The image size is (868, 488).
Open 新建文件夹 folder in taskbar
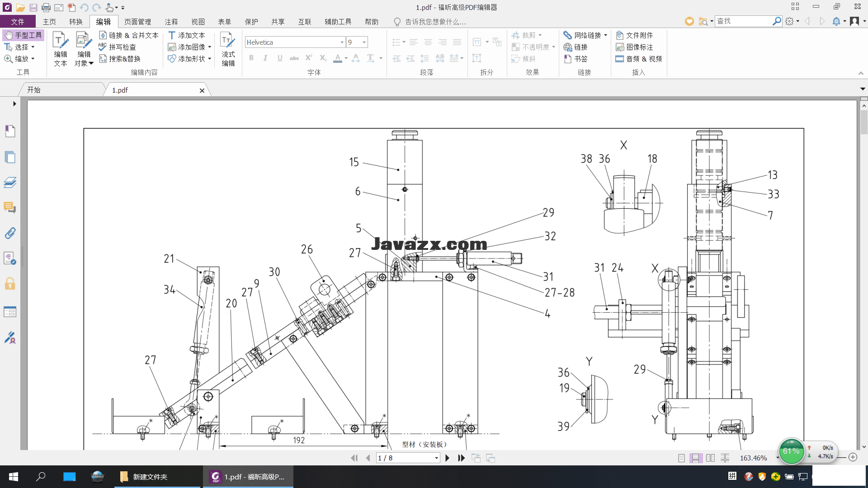point(157,477)
